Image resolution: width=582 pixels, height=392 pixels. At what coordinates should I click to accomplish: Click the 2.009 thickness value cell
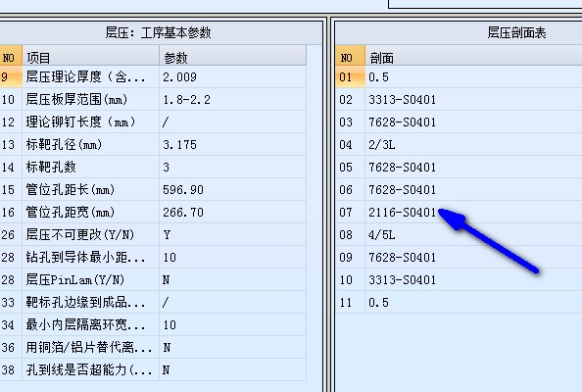[233, 76]
